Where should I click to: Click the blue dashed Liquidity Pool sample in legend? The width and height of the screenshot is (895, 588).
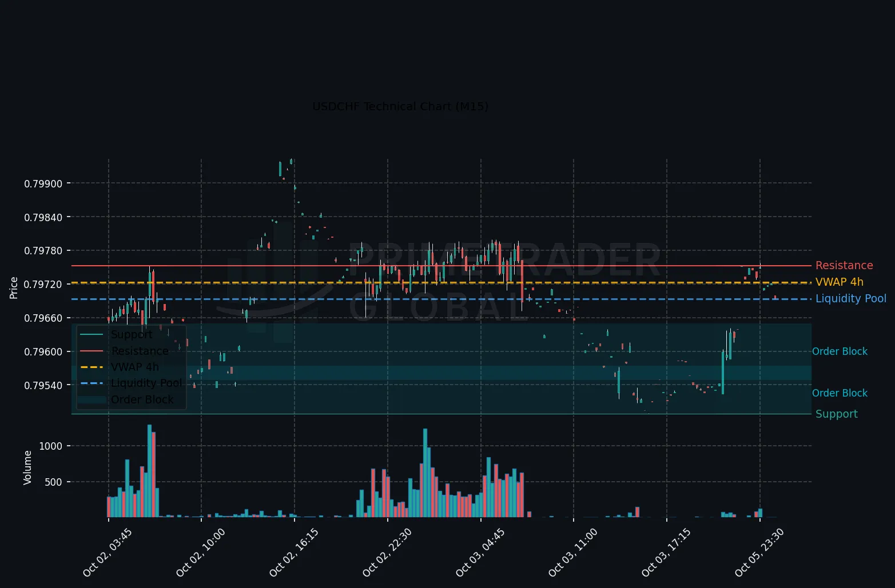point(92,383)
